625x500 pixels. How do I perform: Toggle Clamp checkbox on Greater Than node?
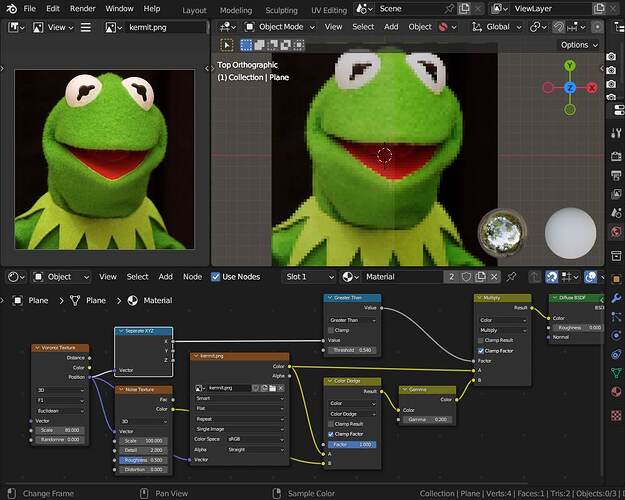331,330
